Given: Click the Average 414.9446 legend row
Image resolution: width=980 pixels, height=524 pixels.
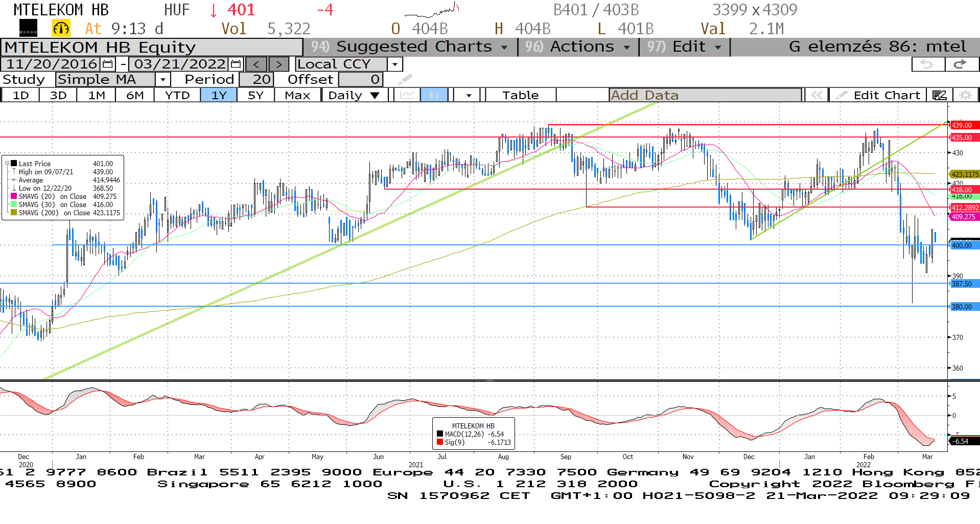Looking at the screenshot, I should tap(65, 180).
